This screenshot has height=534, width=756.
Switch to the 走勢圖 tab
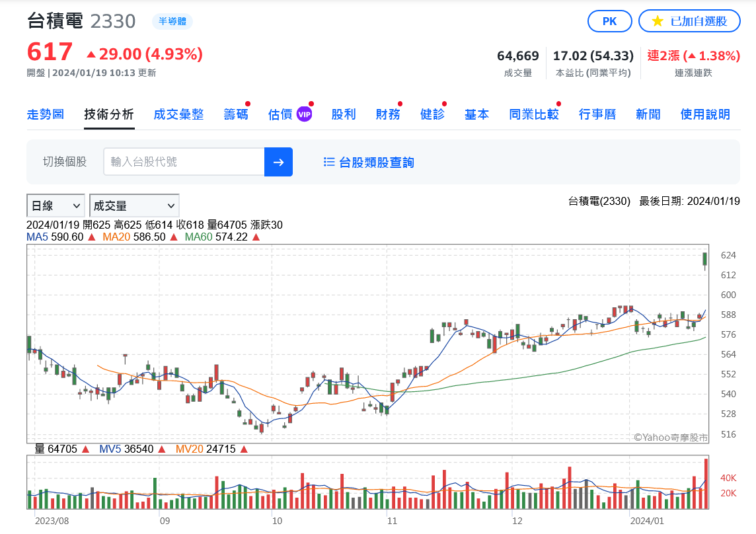point(46,114)
